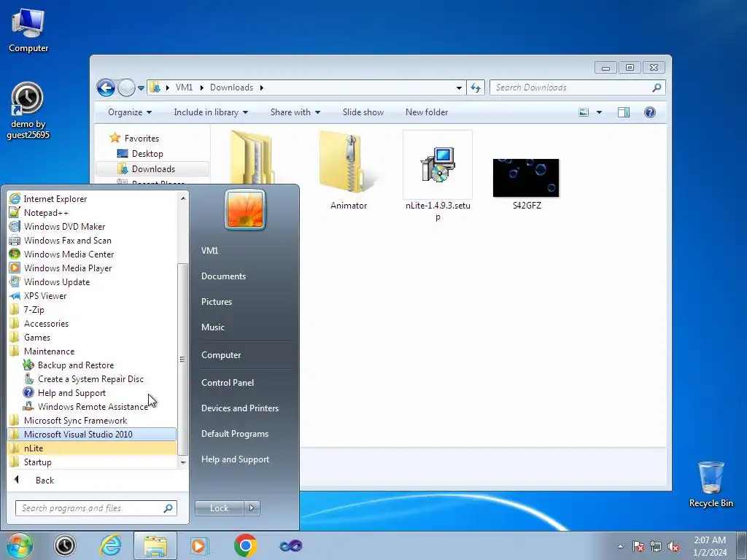
Task: Open the shutdown options arrow next to Lock
Action: coord(252,508)
